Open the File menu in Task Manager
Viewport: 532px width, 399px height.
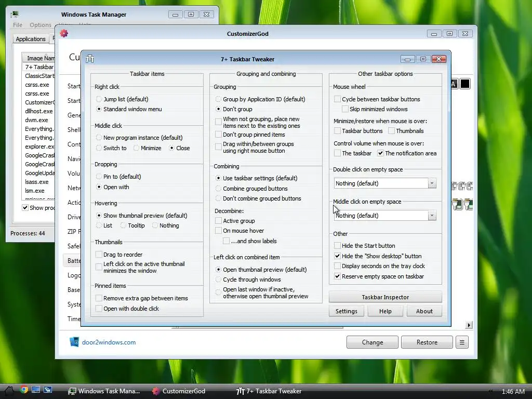(18, 25)
